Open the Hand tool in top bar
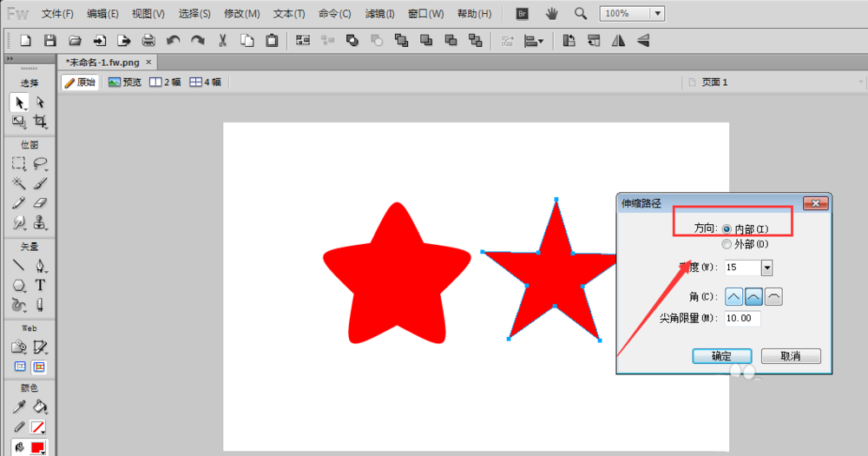Screen dimensions: 868x456 click(x=552, y=14)
